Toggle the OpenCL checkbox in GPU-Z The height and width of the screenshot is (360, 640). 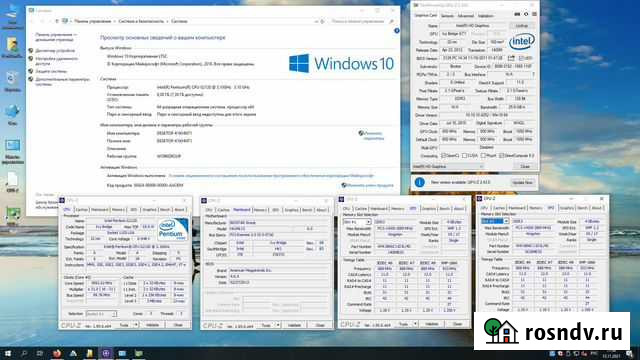443,156
